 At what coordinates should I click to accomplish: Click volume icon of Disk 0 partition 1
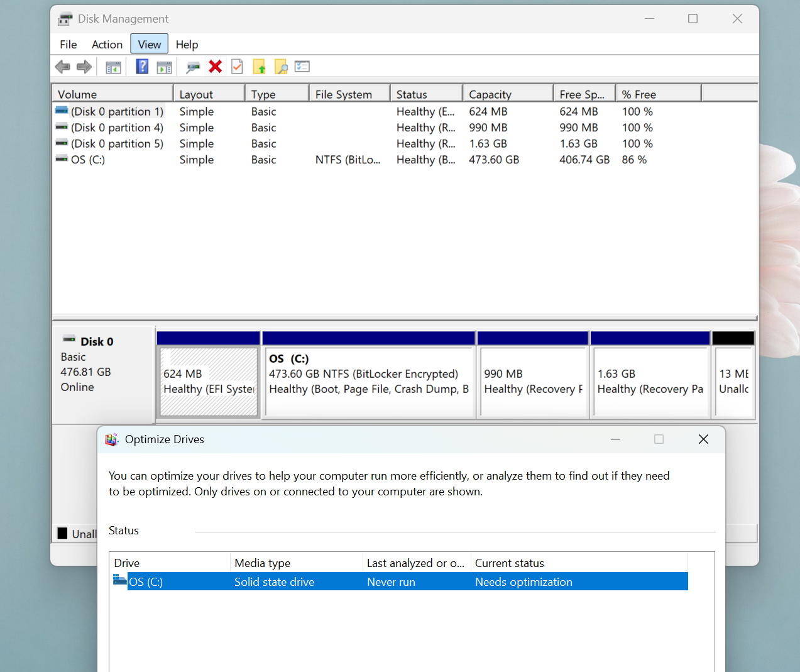coord(62,111)
